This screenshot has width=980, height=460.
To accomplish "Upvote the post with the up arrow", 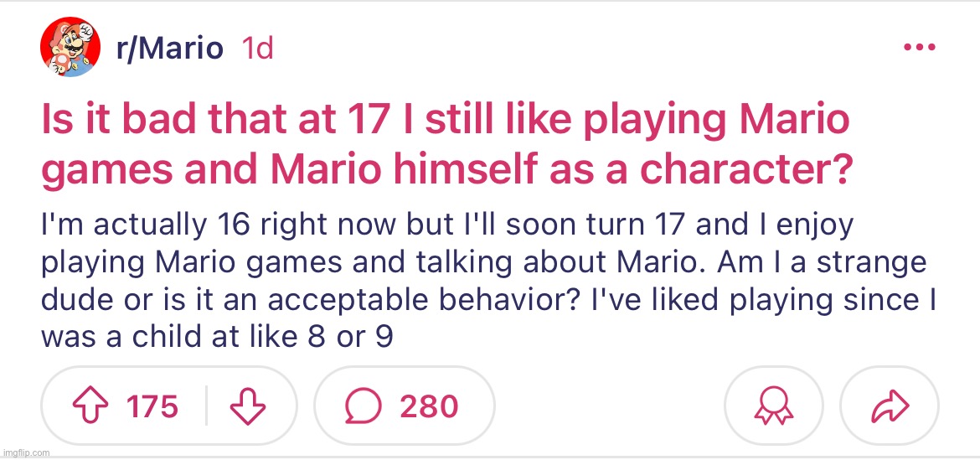I will point(90,406).
